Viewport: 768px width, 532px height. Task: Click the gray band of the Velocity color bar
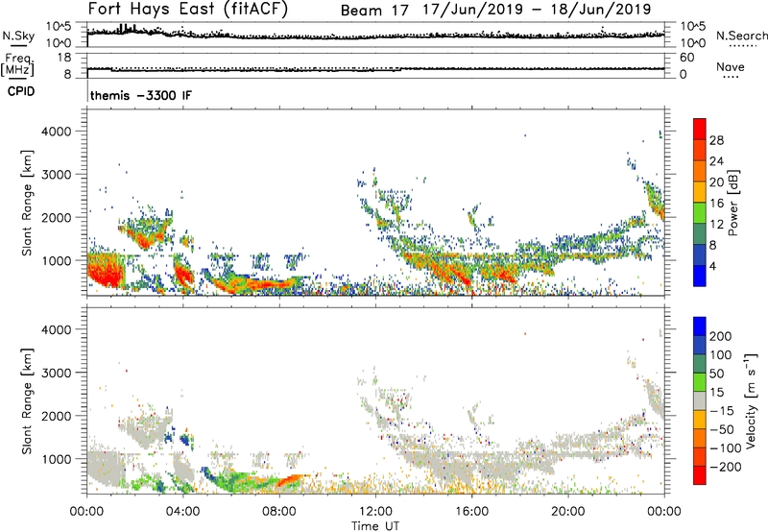pyautogui.click(x=700, y=401)
